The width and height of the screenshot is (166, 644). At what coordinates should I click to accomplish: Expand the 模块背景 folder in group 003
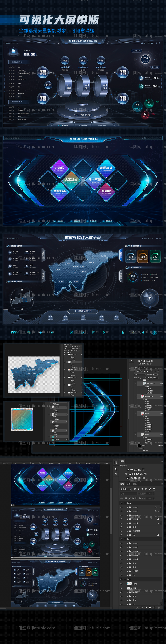(x=127, y=531)
